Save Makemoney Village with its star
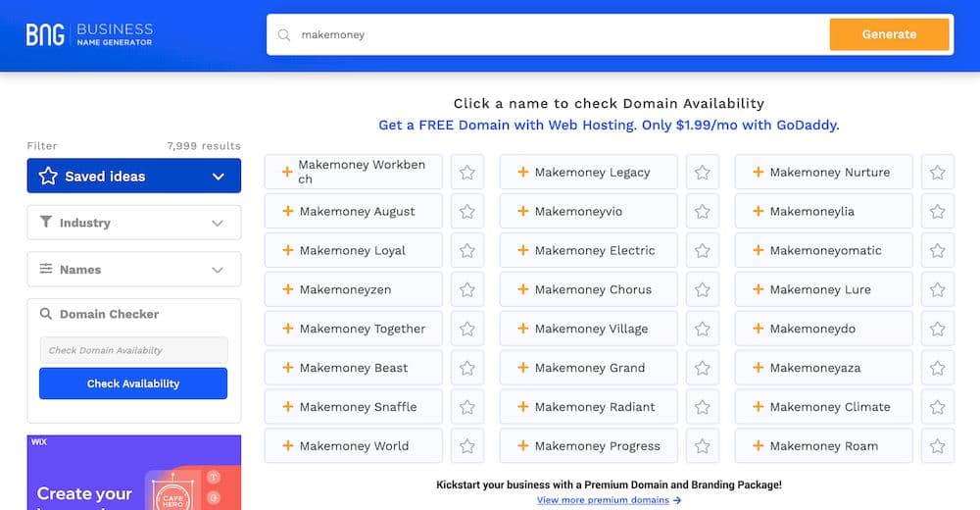The height and width of the screenshot is (510, 980). 703,329
